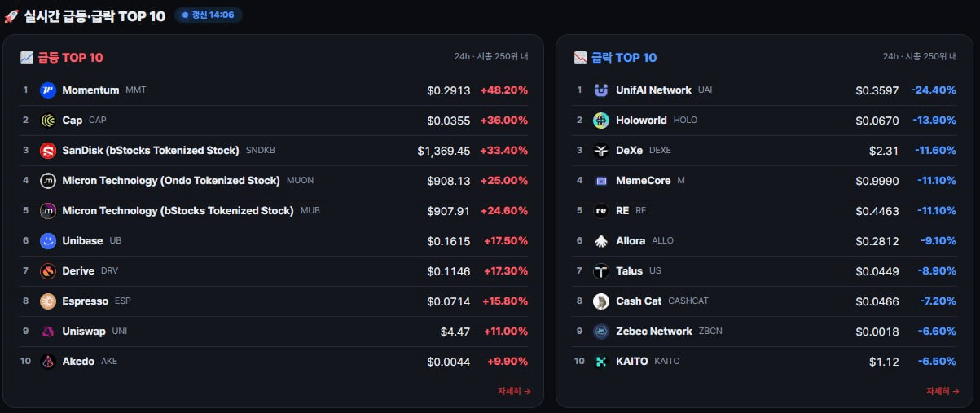The height and width of the screenshot is (413, 980).
Task: Click the 갱신 14:06 refresh badge
Action: (209, 15)
